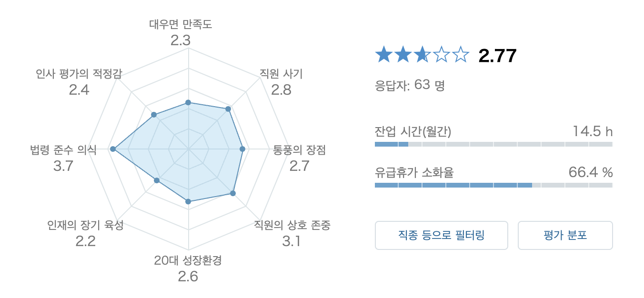Click the overall 2.77 rating score
Screen dimensions: 644x298
497,56
